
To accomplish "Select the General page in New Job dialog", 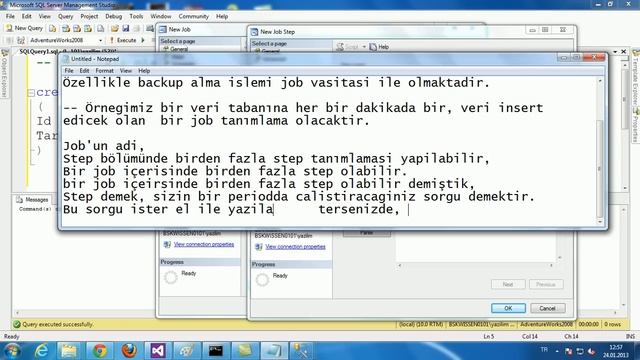I will pyautogui.click(x=179, y=49).
